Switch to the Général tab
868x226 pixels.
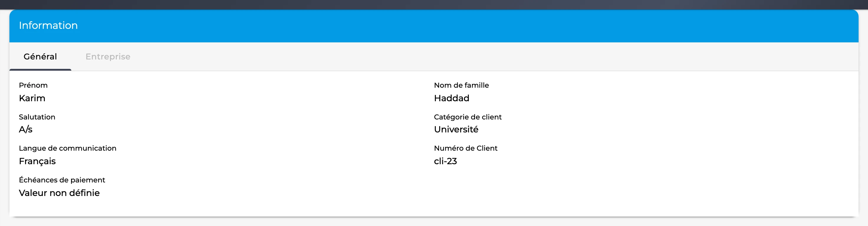[40, 56]
